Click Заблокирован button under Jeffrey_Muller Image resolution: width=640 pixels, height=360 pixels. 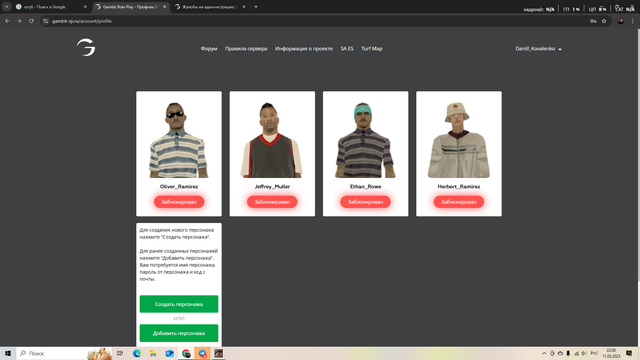pyautogui.click(x=272, y=202)
